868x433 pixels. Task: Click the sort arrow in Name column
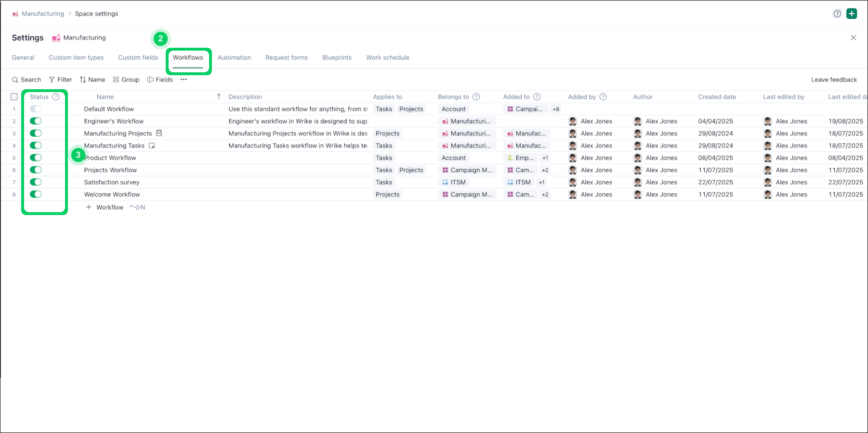[x=219, y=96]
